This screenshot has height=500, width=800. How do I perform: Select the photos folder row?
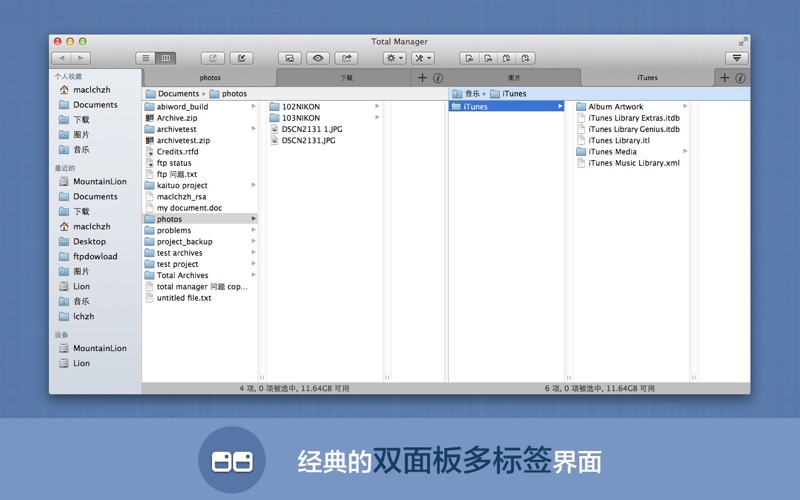(x=201, y=219)
